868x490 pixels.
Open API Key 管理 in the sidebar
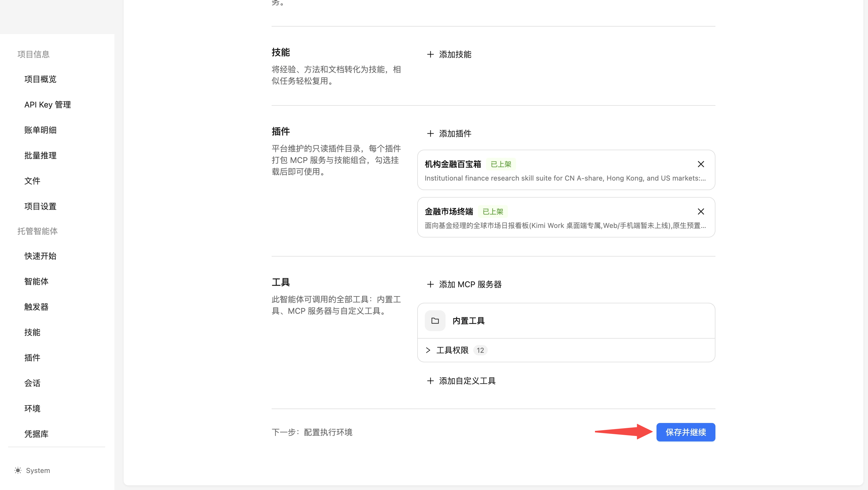click(47, 105)
